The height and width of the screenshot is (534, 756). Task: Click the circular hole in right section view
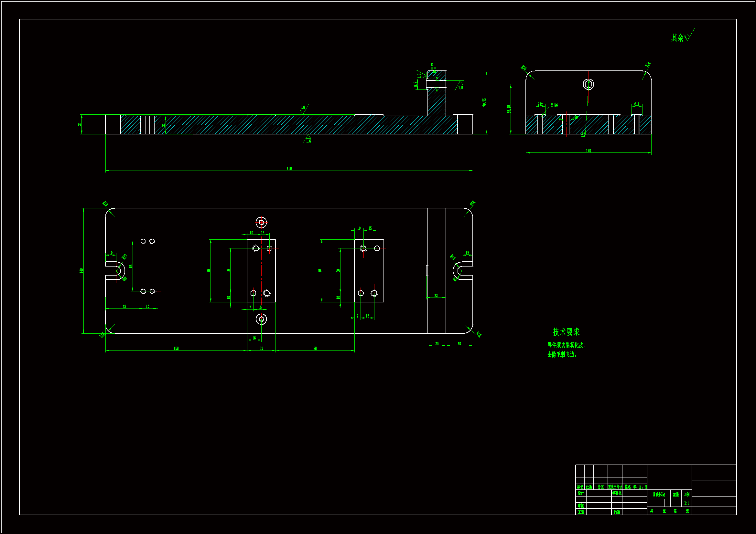(x=588, y=84)
